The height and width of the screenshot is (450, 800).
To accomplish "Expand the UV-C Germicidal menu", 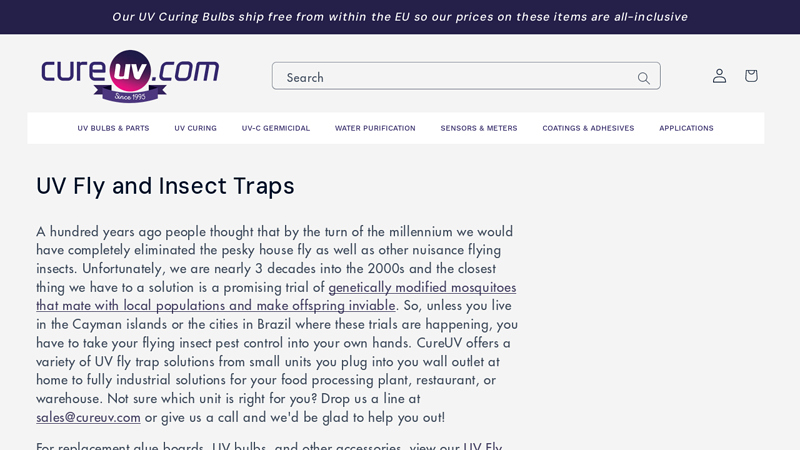I will 276,128.
